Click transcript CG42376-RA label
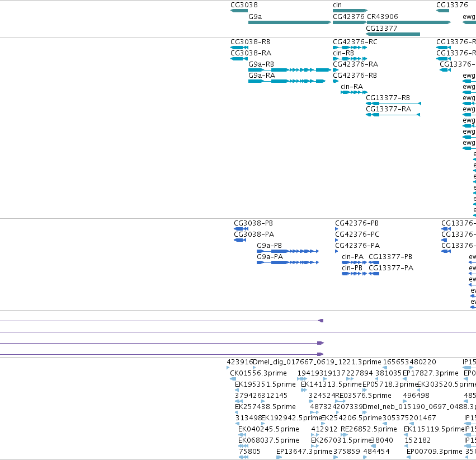This screenshot has width=476, height=460. [x=355, y=64]
